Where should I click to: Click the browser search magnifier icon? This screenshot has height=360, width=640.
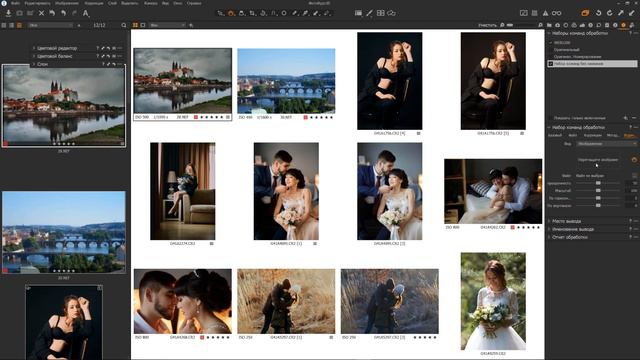(x=124, y=25)
